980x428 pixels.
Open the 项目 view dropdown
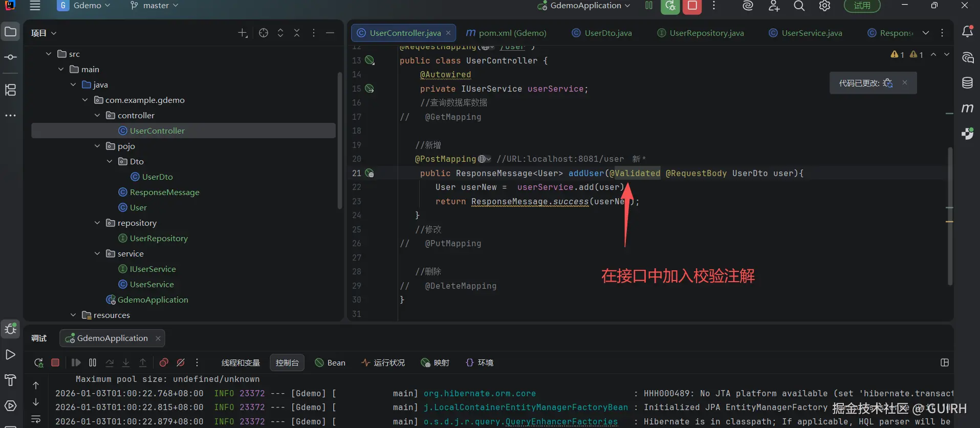point(43,33)
